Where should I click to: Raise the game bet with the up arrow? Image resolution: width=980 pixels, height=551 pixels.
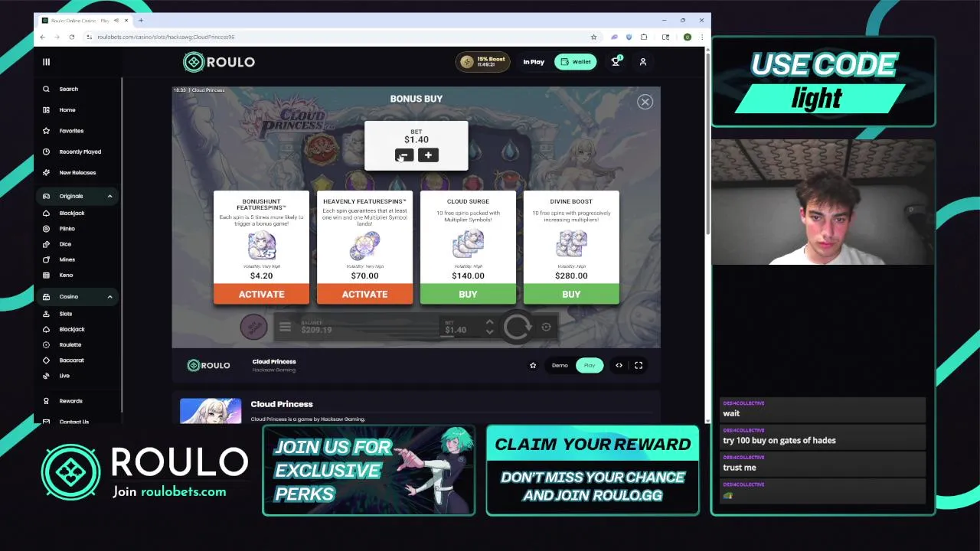coord(489,323)
